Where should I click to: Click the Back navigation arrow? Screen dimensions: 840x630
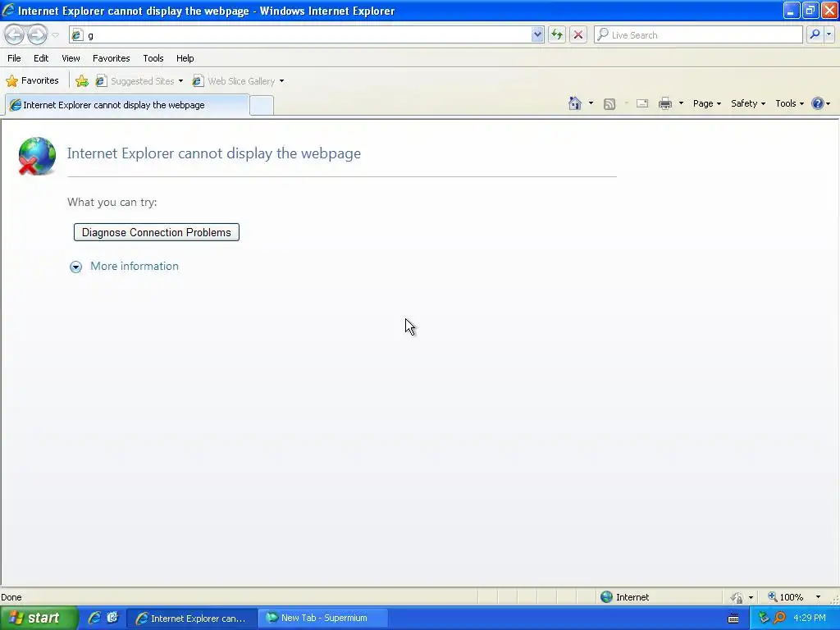(x=15, y=34)
